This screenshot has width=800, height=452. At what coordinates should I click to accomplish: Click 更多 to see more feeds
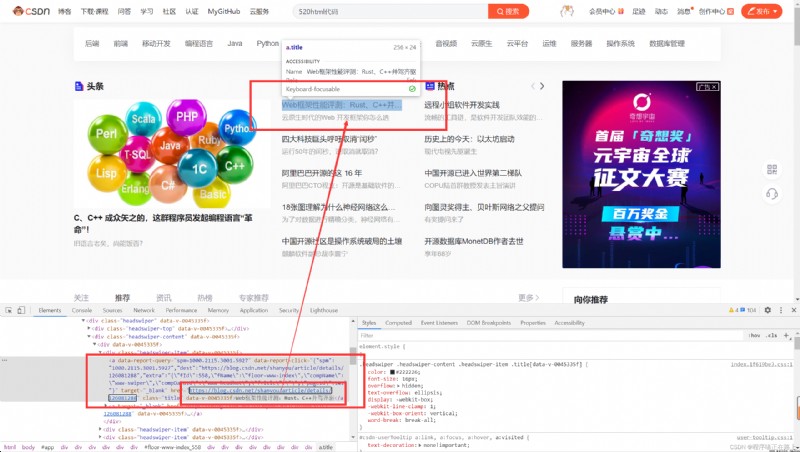[529, 297]
